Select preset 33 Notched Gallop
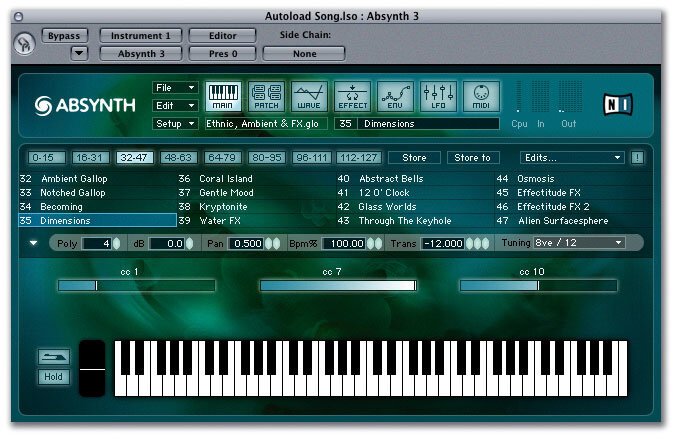Image resolution: width=673 pixels, height=435 pixels. 97,193
